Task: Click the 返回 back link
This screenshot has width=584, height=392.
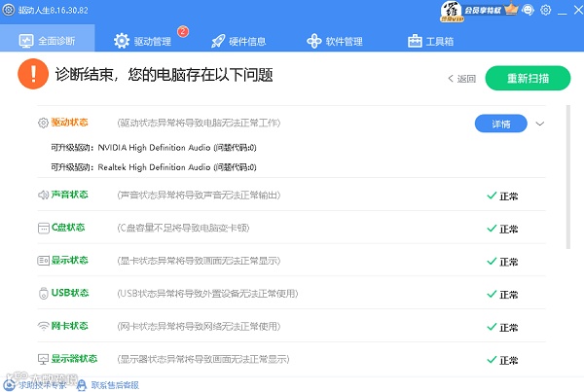Action: click(461, 79)
